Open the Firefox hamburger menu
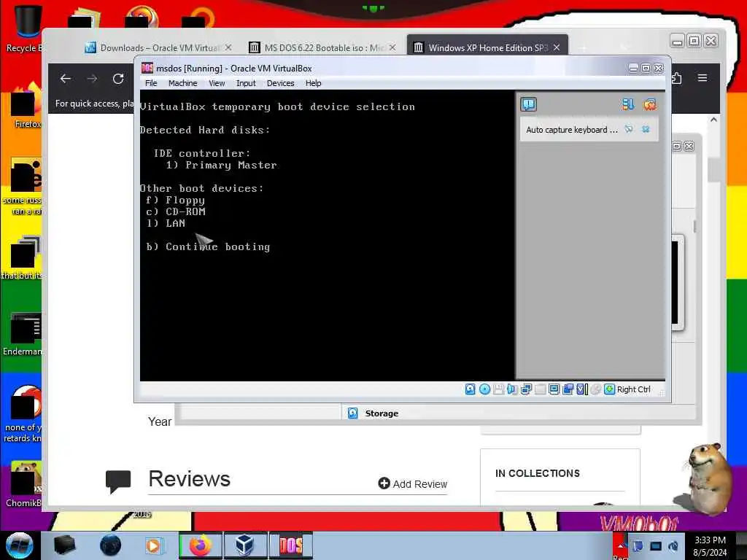This screenshot has height=560, width=747. pyautogui.click(x=703, y=77)
